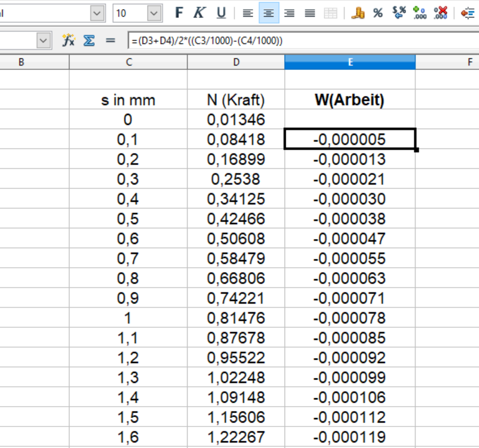Click the center horizontally alignment icon

268,13
